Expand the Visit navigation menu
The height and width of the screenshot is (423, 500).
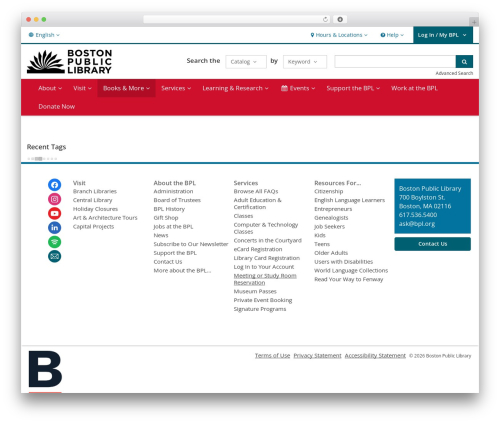[x=82, y=88]
